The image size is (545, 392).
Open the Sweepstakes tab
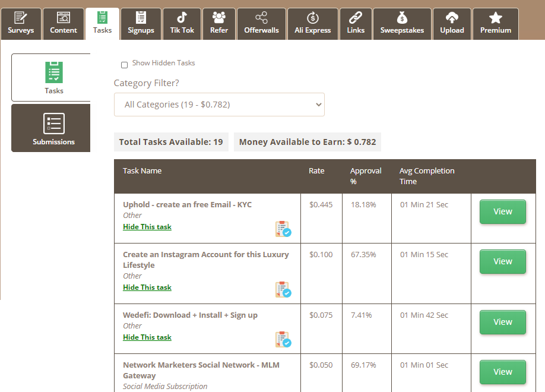[402, 24]
